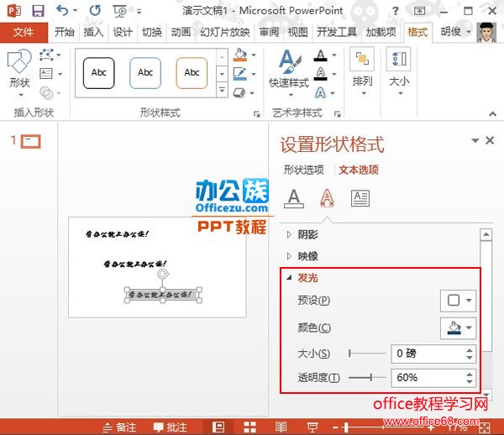Image resolution: width=504 pixels, height=435 pixels.
Task: Open the 设计 Design tab
Action: point(123,32)
